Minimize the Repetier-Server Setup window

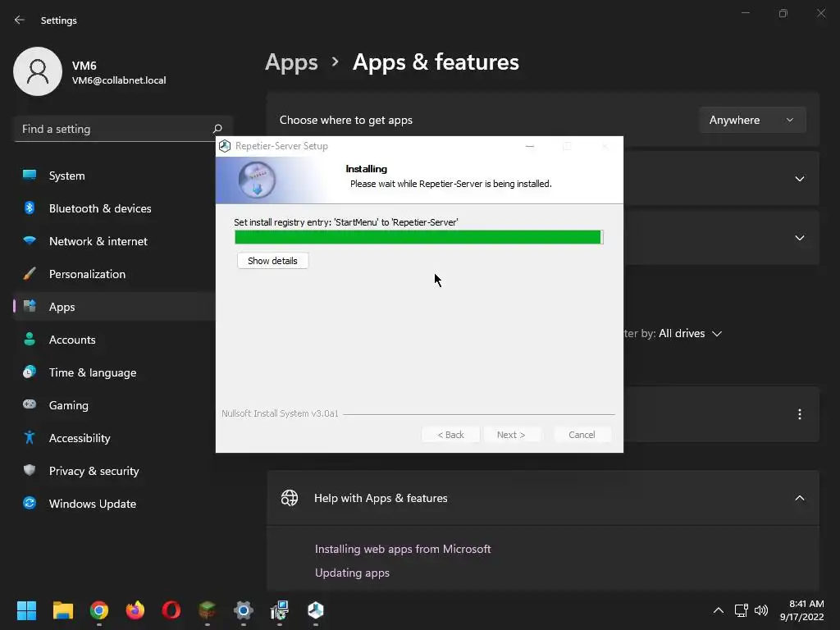pyautogui.click(x=530, y=146)
